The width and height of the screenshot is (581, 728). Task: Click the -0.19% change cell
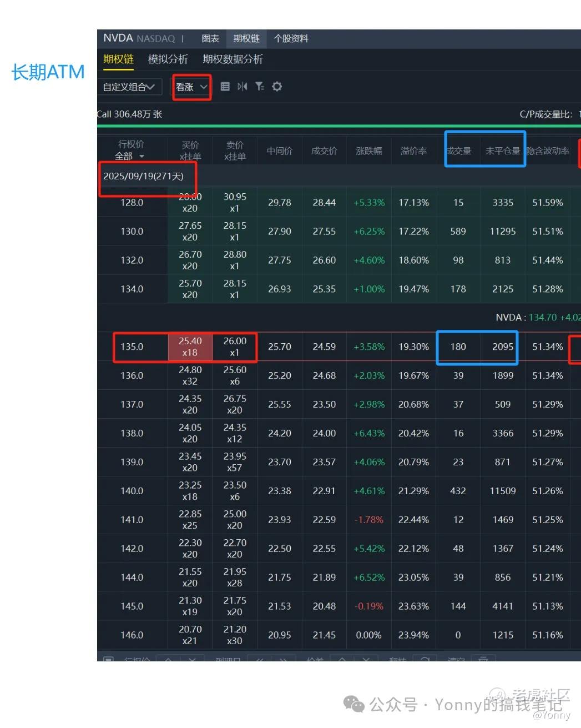pos(369,607)
